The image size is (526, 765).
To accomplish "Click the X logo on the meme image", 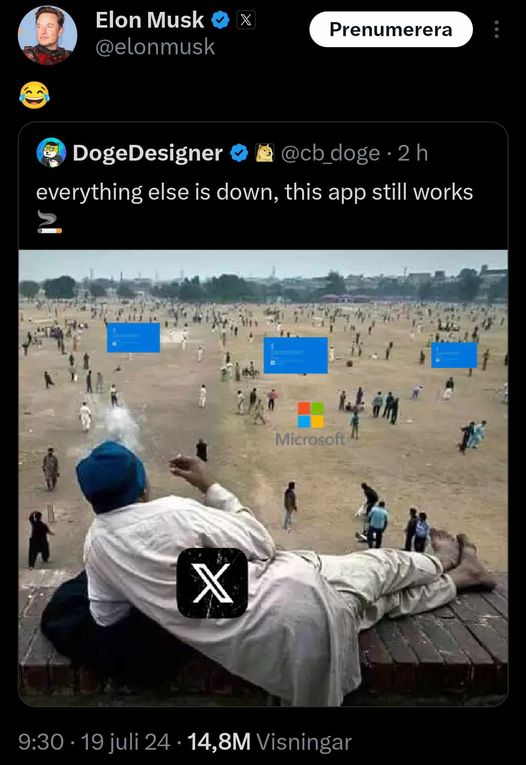I will (212, 583).
